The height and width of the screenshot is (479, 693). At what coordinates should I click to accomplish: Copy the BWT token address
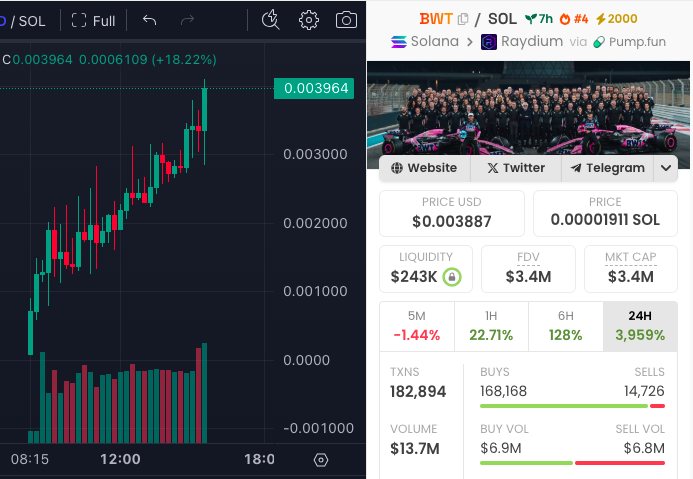(463, 19)
